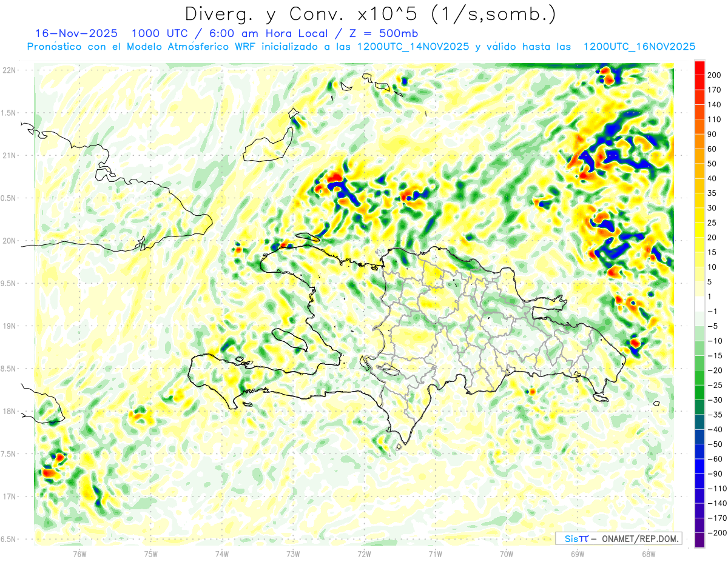The image size is (728, 562).
Task: Click the "71W" longitude axis label
Action: 434,554
